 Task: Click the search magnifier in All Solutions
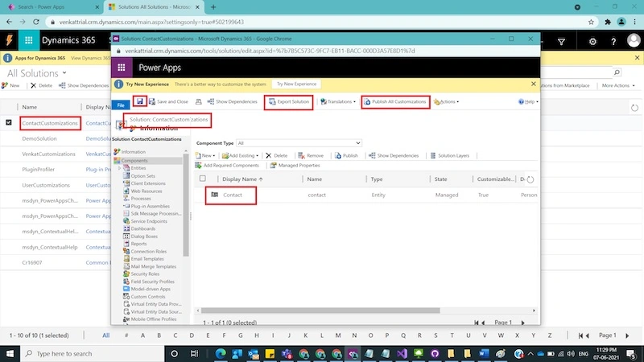617,72
